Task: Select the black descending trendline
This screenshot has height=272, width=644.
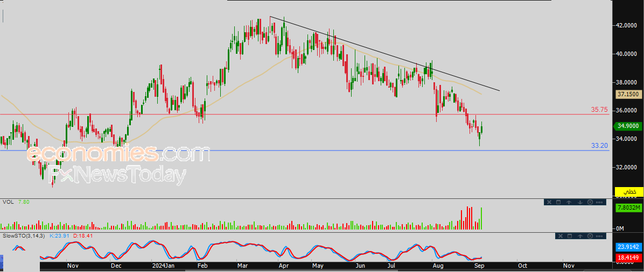Action: pyautogui.click(x=385, y=53)
